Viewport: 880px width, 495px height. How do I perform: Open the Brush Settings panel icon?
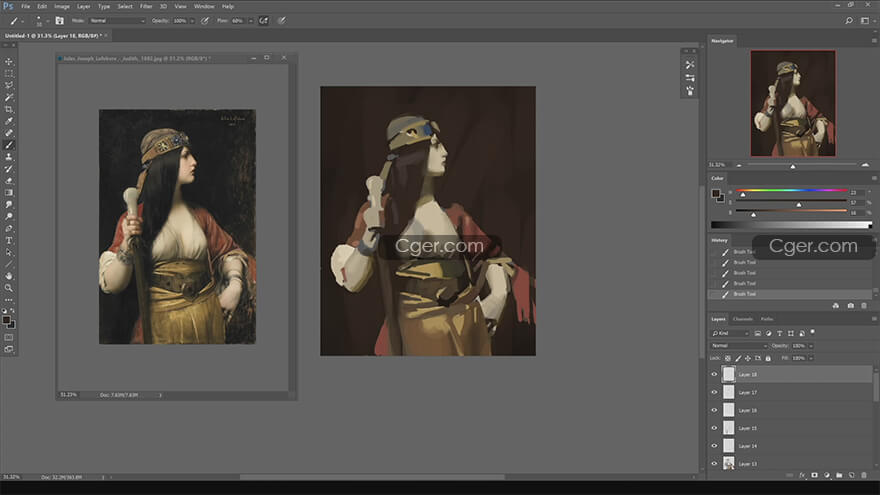click(x=59, y=21)
